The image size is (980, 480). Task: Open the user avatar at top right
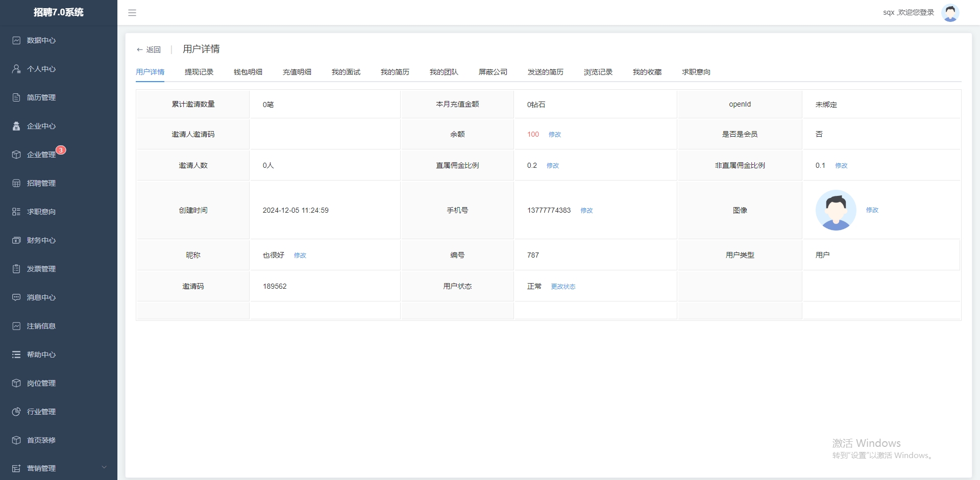pyautogui.click(x=950, y=13)
